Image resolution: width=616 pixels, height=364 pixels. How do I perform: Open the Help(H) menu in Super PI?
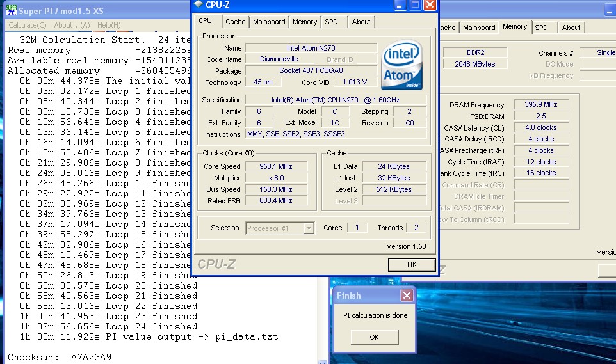109,25
